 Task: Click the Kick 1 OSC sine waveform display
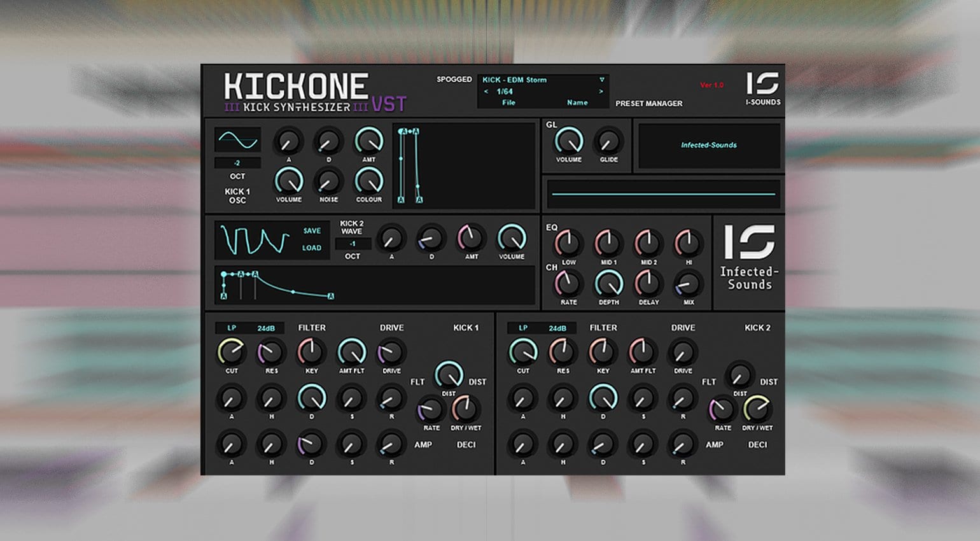point(237,139)
